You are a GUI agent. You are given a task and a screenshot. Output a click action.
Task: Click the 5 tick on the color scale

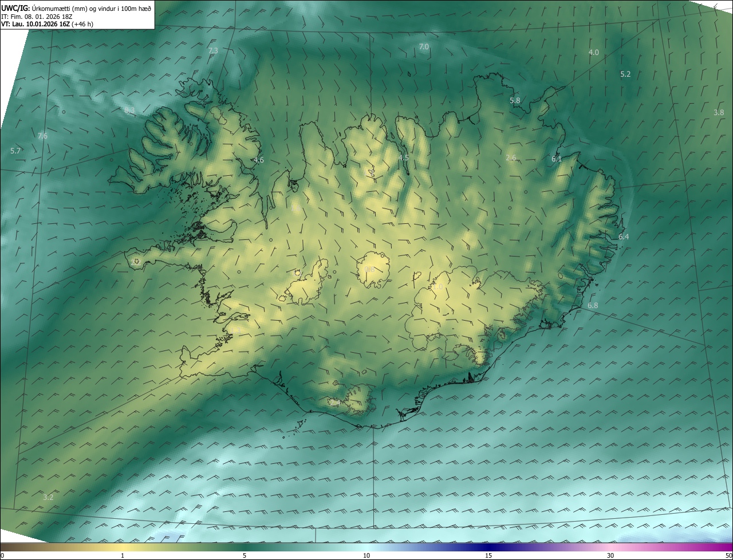point(245,555)
